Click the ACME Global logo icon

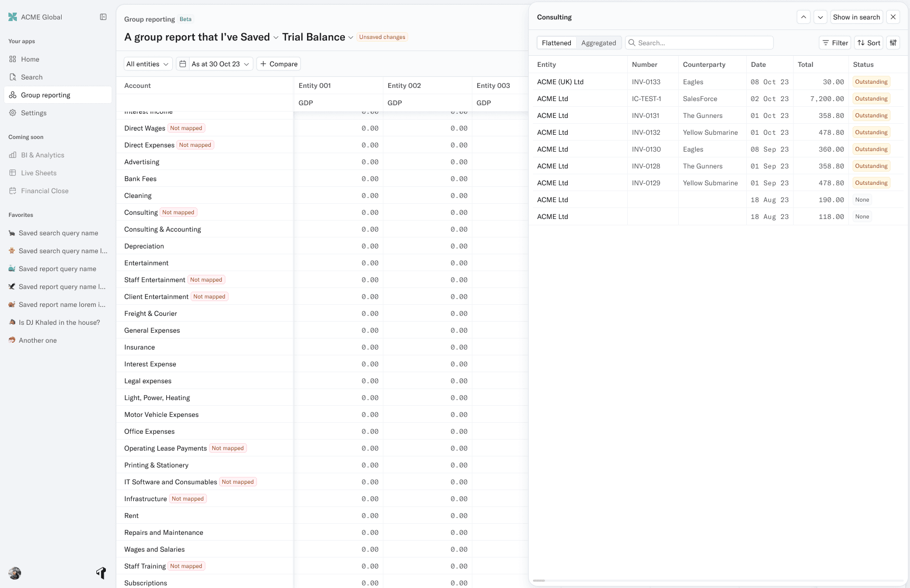pyautogui.click(x=13, y=17)
